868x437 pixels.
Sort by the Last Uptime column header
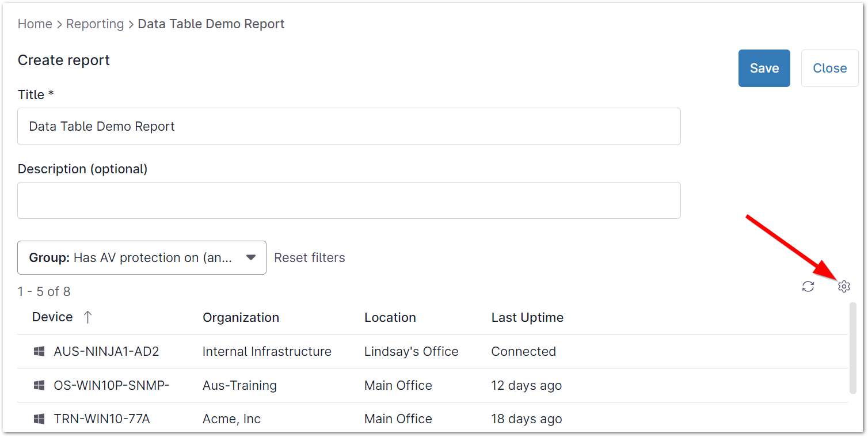coord(527,317)
